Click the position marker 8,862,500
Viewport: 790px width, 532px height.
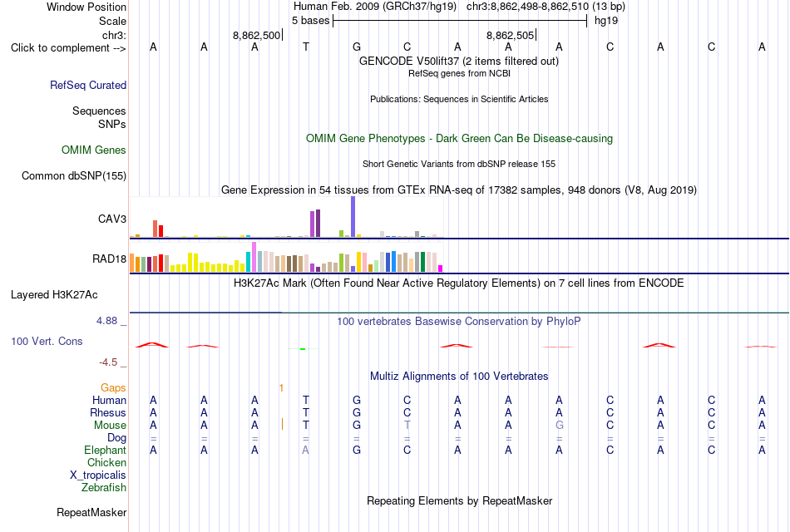click(256, 35)
